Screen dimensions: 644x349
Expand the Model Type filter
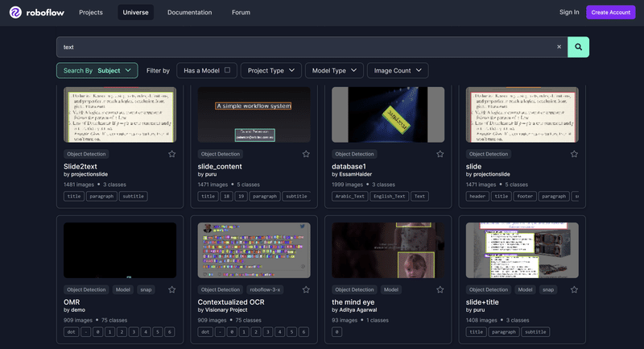334,71
